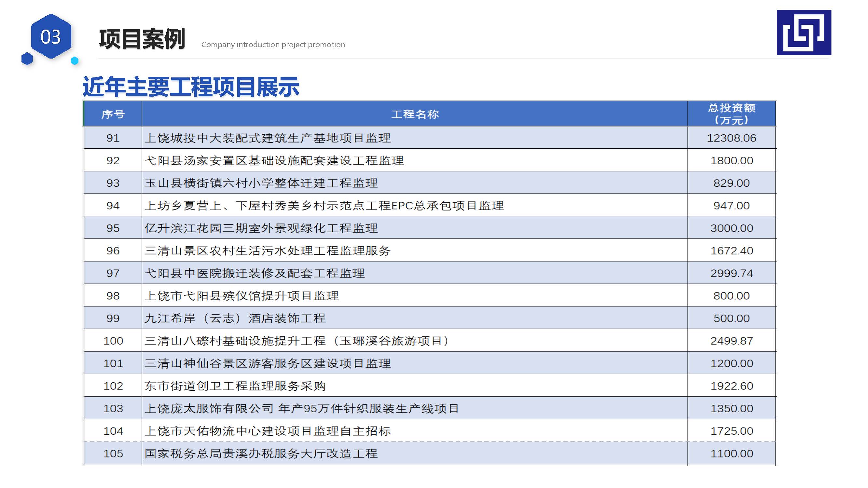The height and width of the screenshot is (488, 868).
Task: Select amount cell 800.00
Action: pos(732,296)
